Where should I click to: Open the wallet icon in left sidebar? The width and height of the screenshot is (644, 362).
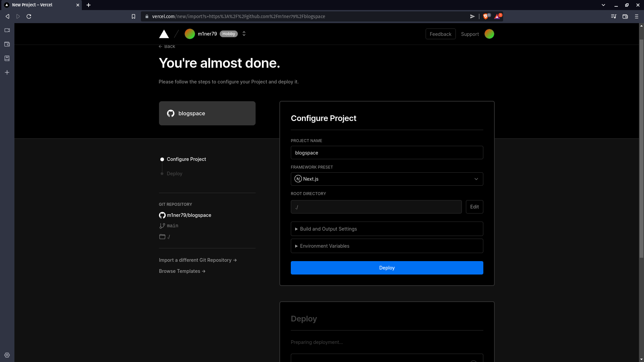click(7, 44)
